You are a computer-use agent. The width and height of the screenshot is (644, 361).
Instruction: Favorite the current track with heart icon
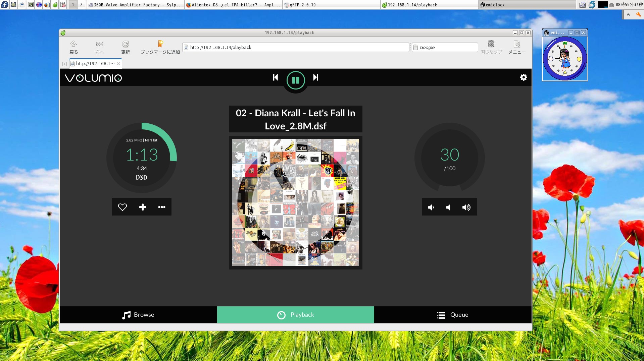pos(122,207)
